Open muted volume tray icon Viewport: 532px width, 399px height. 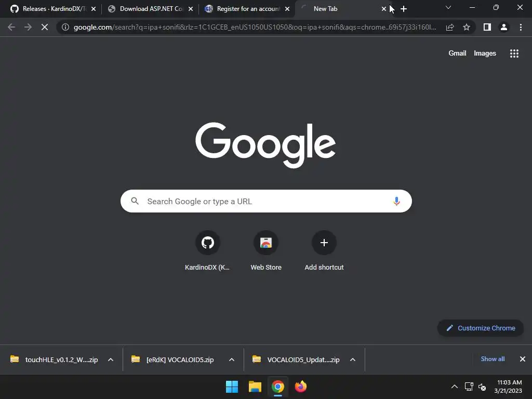[482, 387]
